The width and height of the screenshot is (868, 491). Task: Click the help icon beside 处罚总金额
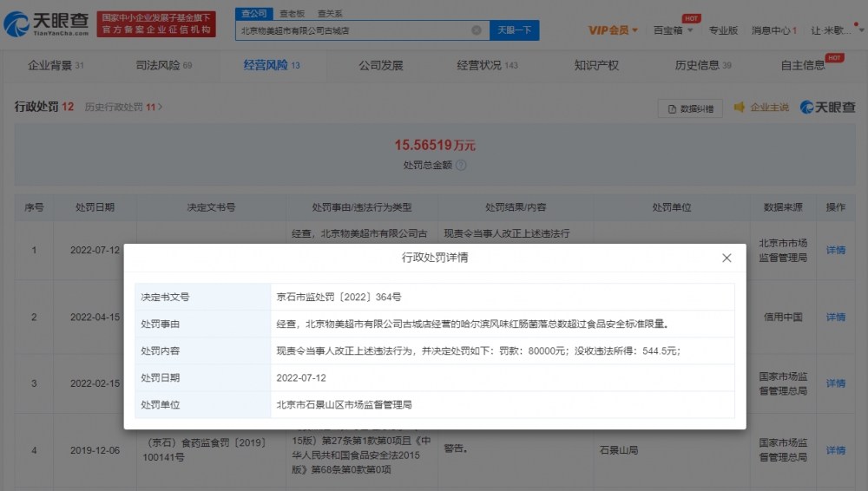click(461, 165)
